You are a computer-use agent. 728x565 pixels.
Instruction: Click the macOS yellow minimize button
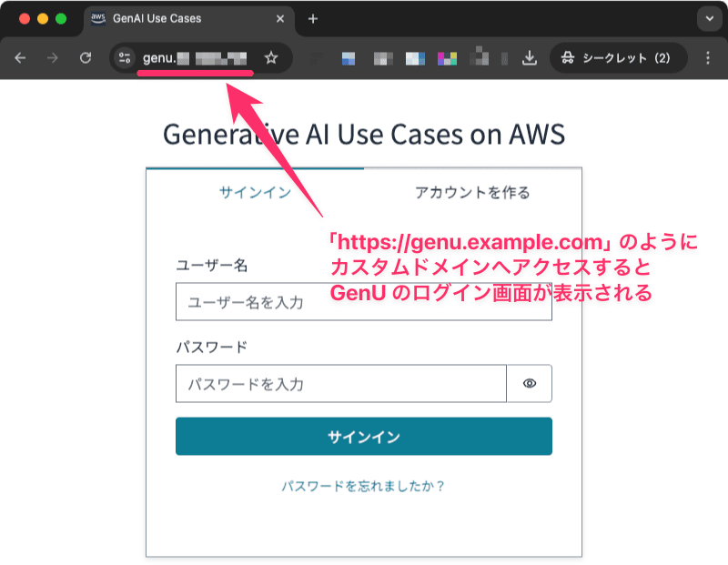(43, 18)
